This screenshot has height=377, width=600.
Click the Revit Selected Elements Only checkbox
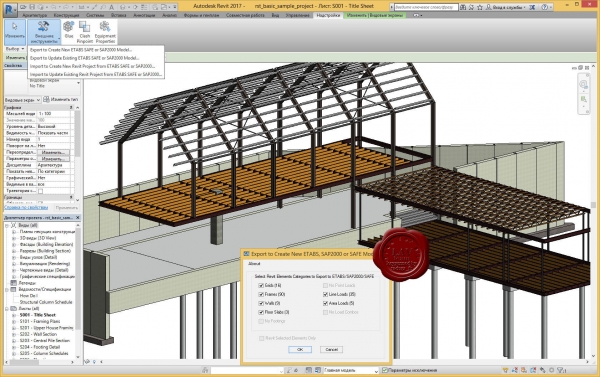click(x=262, y=338)
